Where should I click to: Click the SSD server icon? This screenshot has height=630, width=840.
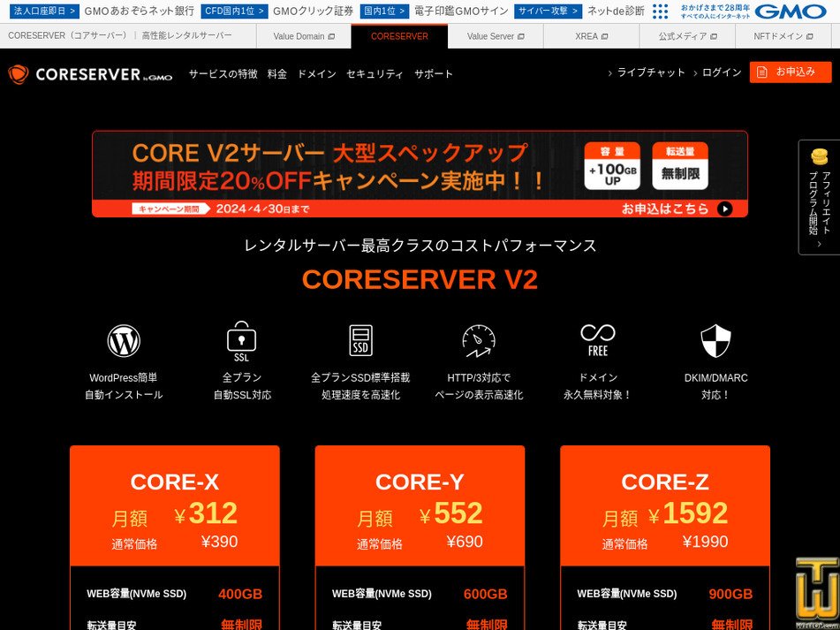coord(360,338)
